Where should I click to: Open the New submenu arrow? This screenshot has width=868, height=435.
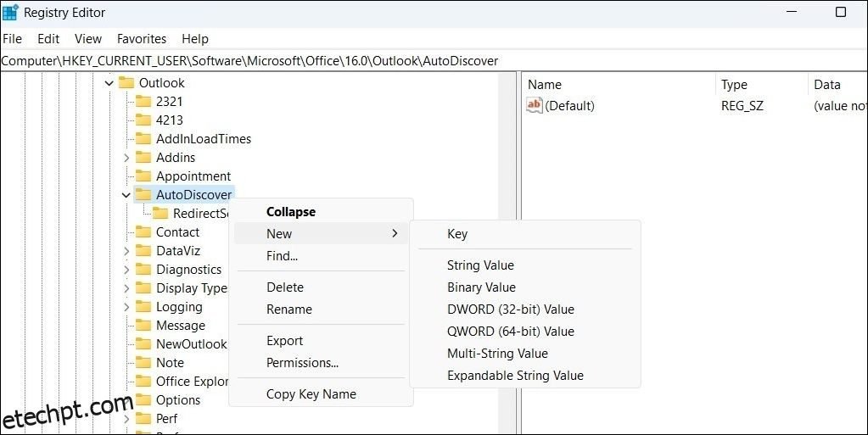[395, 233]
